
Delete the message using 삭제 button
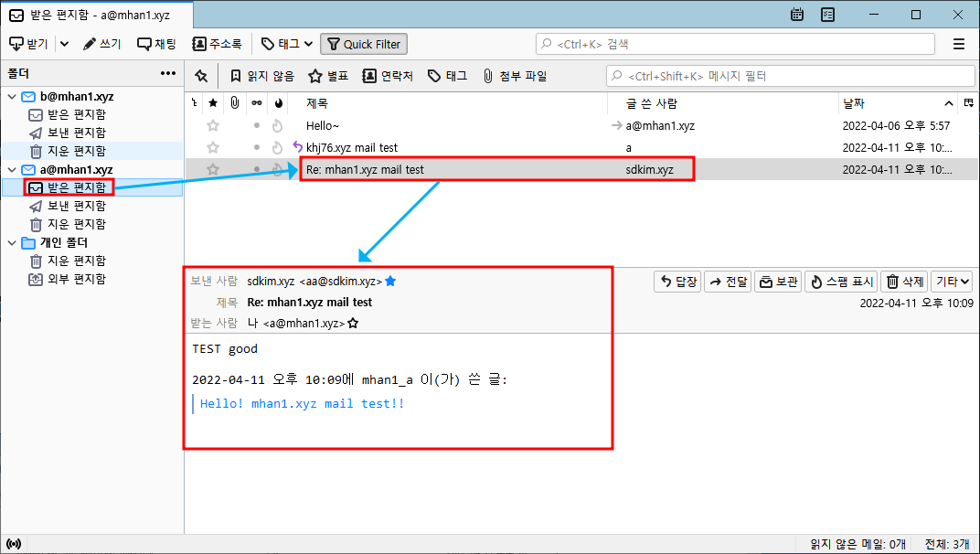[904, 282]
